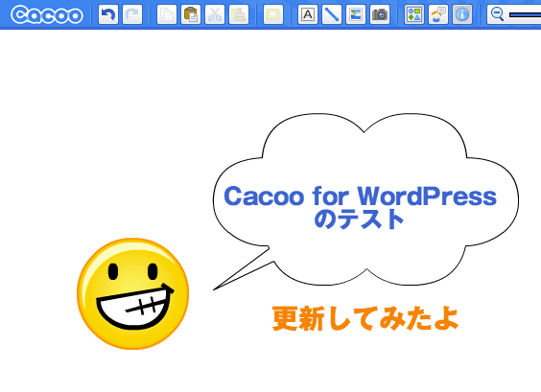
Task: Click the Cacoo logo
Action: pyautogui.click(x=47, y=14)
